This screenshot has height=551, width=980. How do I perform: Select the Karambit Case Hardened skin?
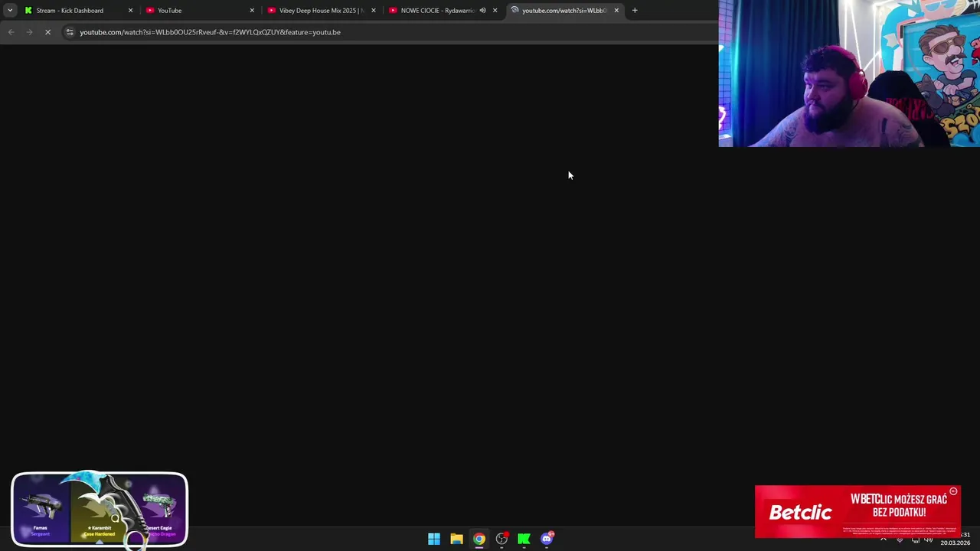click(x=100, y=510)
